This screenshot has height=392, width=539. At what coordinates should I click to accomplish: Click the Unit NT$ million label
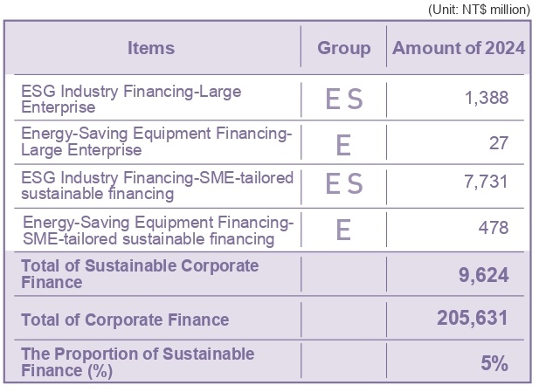[x=479, y=9]
